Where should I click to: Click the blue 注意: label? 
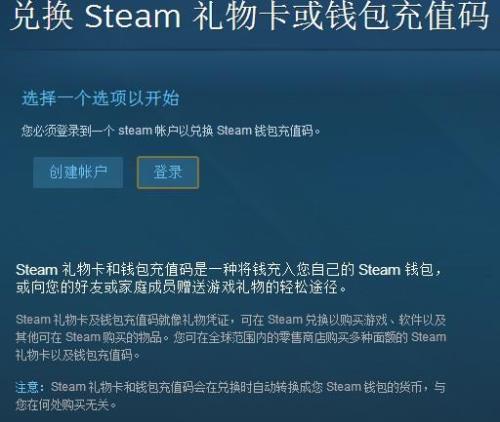(30, 387)
